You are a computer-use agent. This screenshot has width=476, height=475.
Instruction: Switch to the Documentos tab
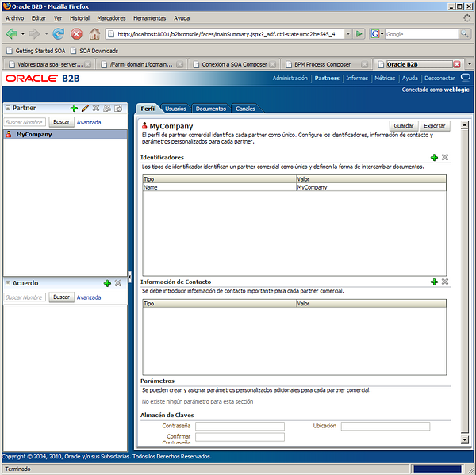pyautogui.click(x=211, y=109)
